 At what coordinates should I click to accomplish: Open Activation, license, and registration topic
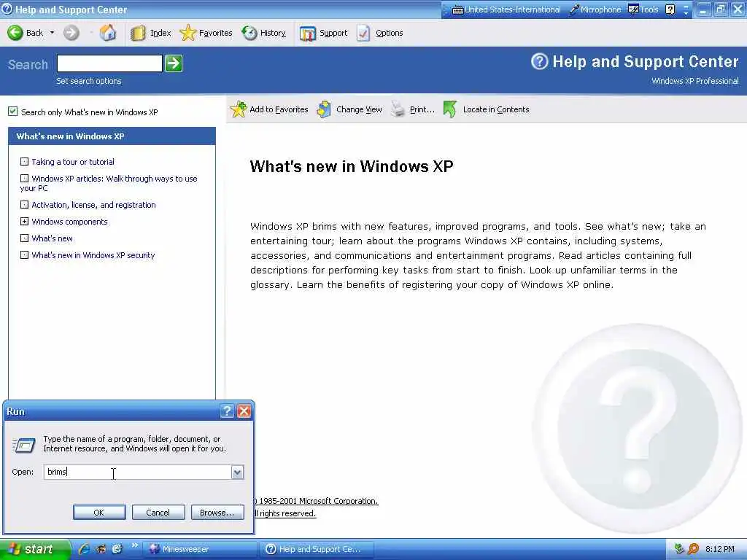(93, 205)
